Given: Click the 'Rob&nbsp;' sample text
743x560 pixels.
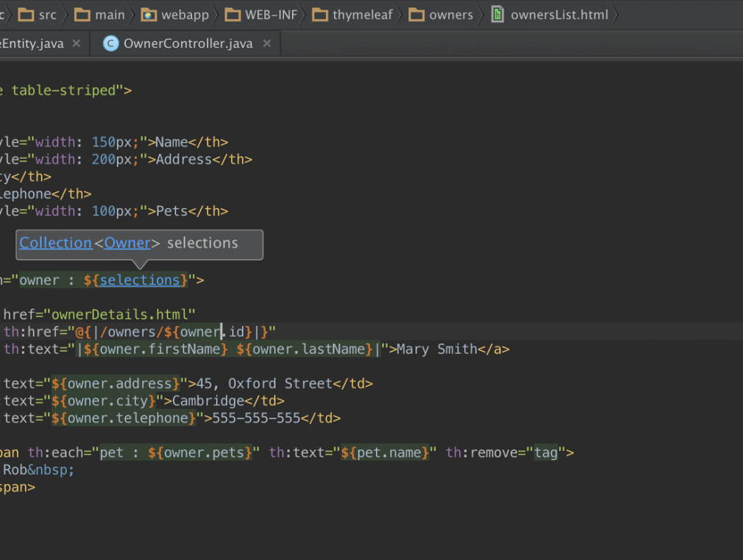Looking at the screenshot, I should point(38,470).
